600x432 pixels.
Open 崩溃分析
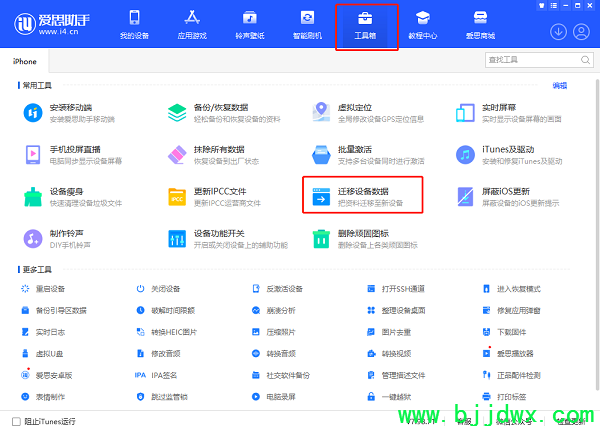point(274,310)
